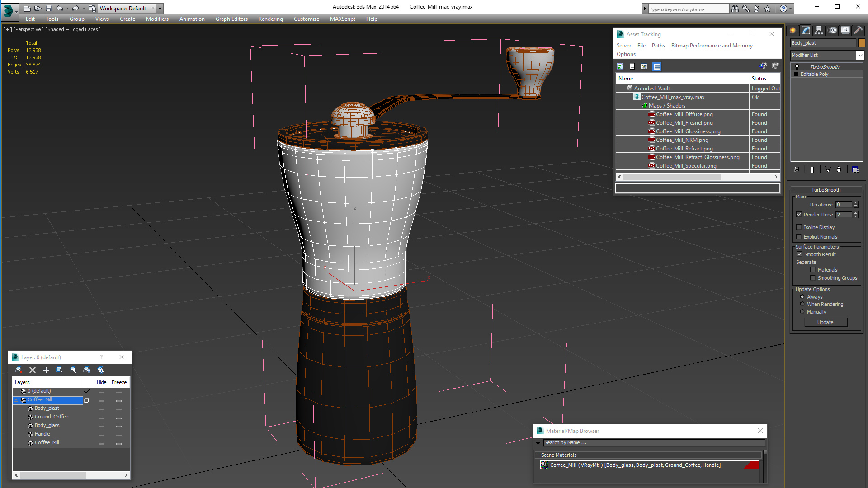Uncheck the Smooth Result checkbox
This screenshot has width=868, height=488.
click(799, 254)
